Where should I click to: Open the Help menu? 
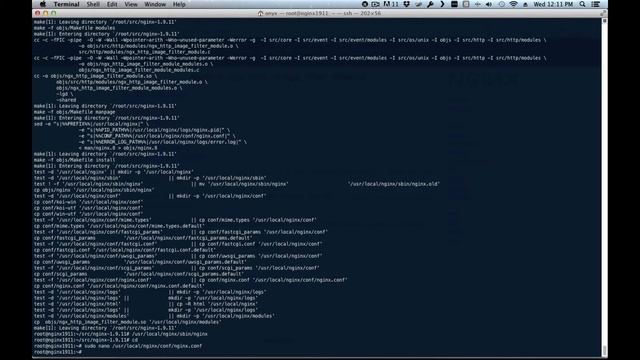pos(179,4)
